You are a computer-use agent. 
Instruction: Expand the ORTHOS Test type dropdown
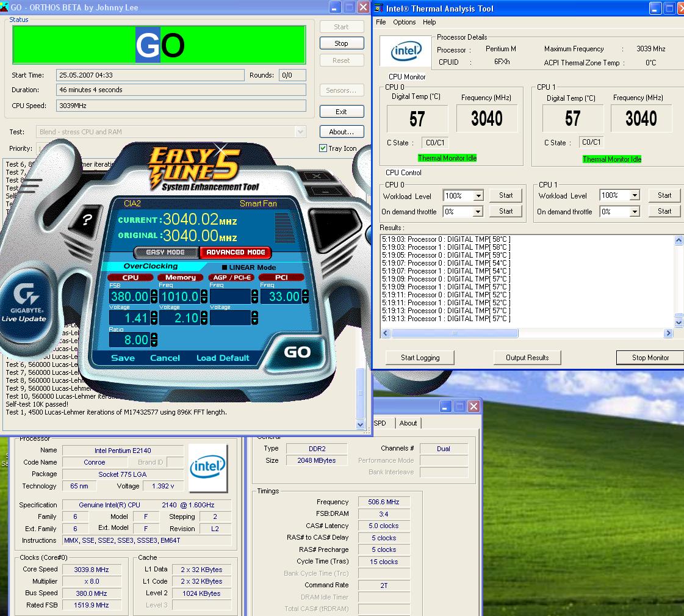click(x=300, y=132)
